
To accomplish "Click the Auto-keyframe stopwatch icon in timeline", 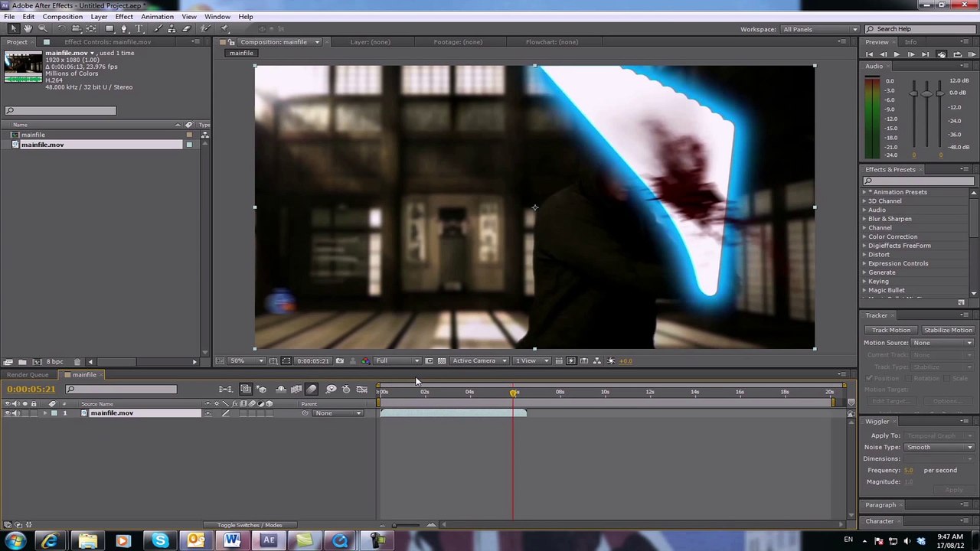I will click(346, 390).
